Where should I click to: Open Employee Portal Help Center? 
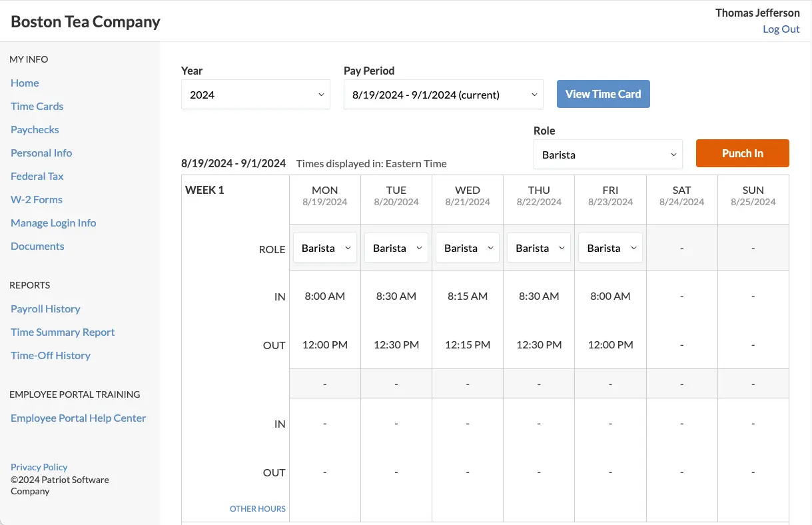pyautogui.click(x=79, y=418)
